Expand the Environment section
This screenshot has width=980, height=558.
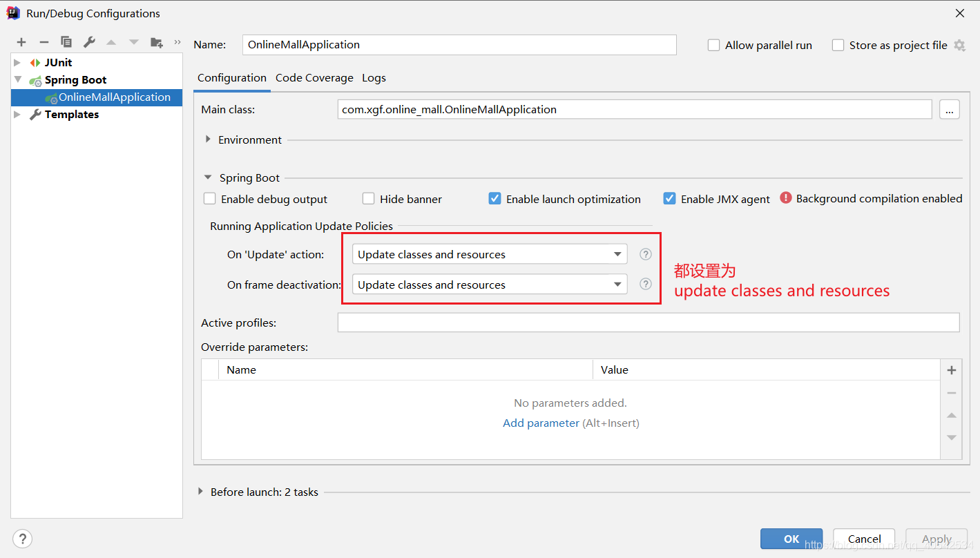coord(208,139)
